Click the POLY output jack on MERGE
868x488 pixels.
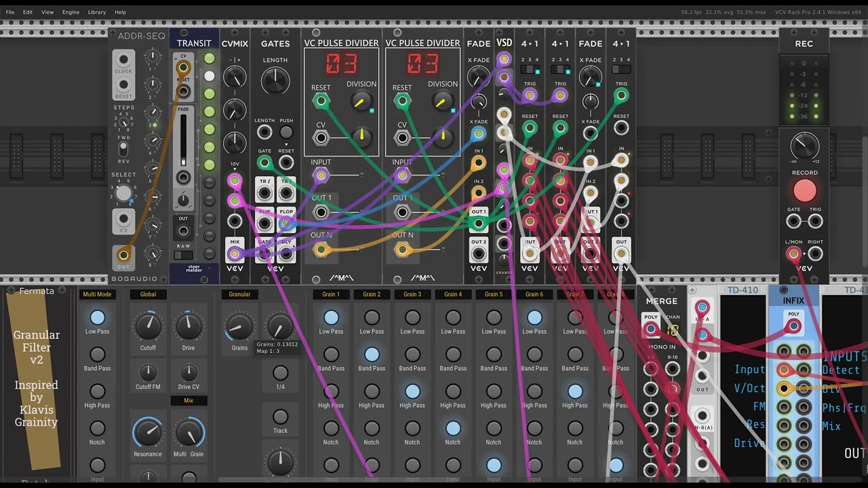(651, 329)
